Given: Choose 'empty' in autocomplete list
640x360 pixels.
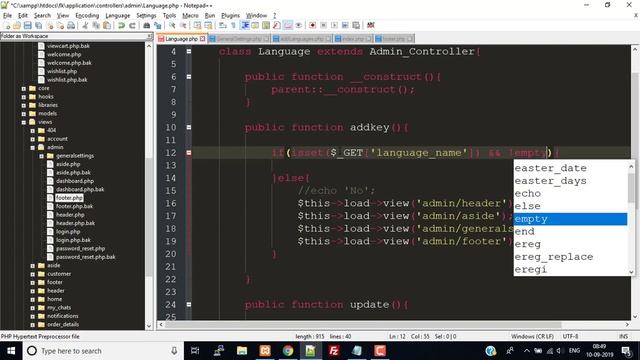Looking at the screenshot, I should coord(570,219).
